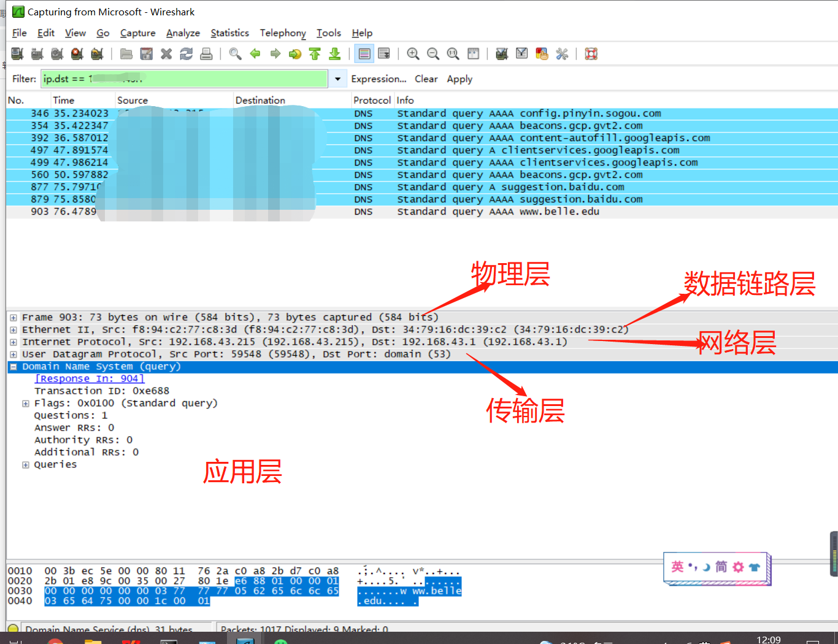This screenshot has width=838, height=644.
Task: Click hex dump row at offset 0010
Action: tap(234, 571)
